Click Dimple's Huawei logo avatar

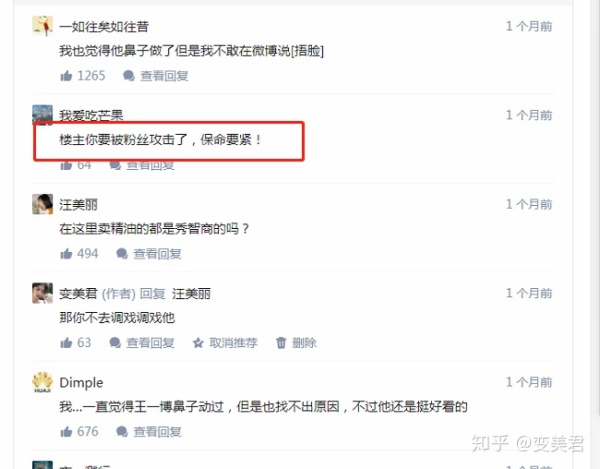42,382
